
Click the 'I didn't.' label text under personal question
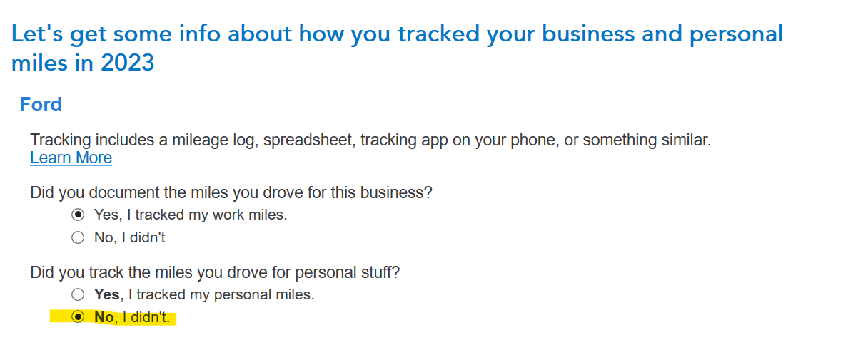[147, 317]
